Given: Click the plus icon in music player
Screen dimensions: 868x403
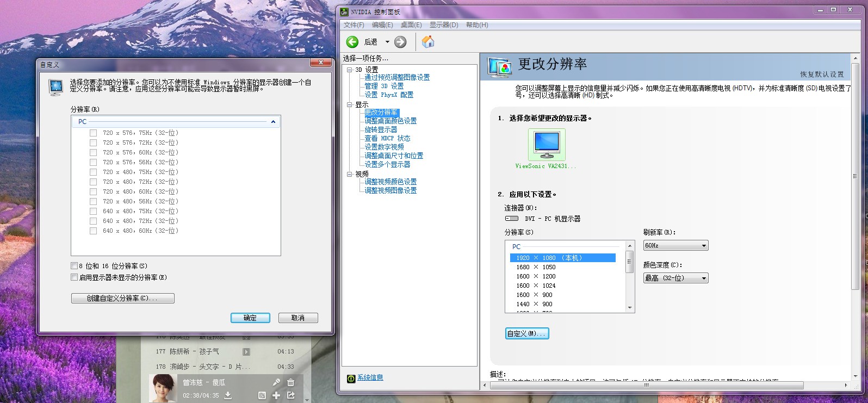Looking at the screenshot, I should (276, 395).
